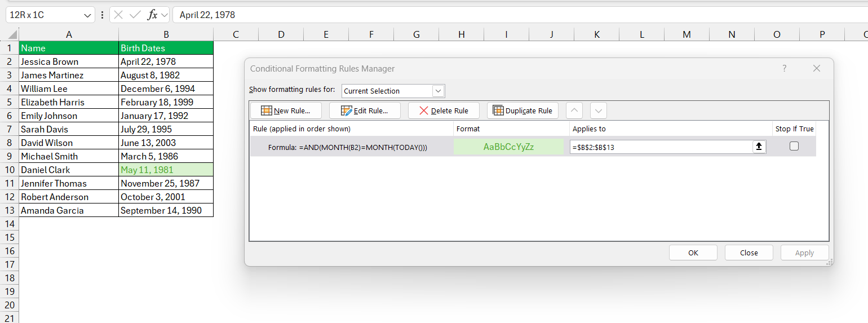Select cell August 8, 1982

coord(166,75)
